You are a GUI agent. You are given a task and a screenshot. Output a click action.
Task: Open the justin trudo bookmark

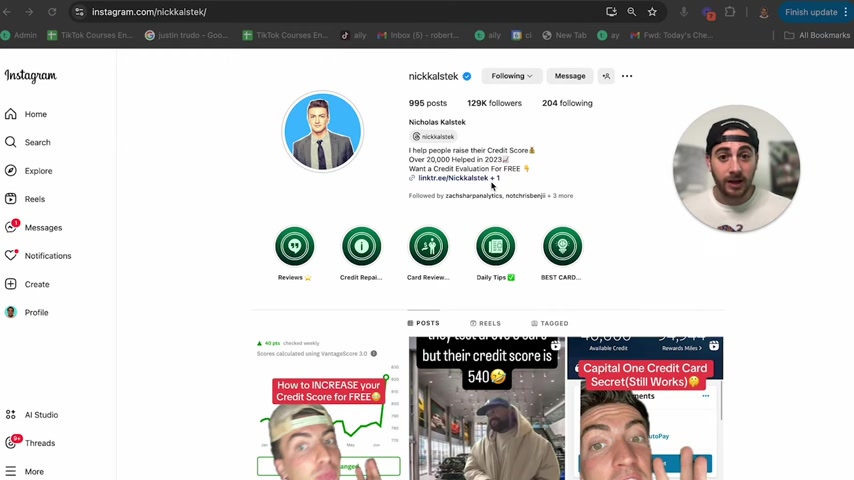click(x=187, y=35)
